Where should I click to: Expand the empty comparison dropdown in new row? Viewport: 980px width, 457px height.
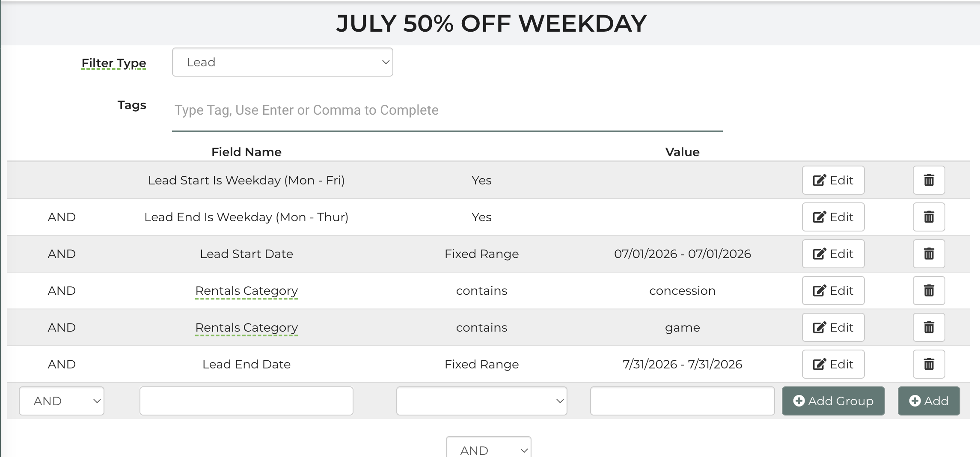click(481, 401)
